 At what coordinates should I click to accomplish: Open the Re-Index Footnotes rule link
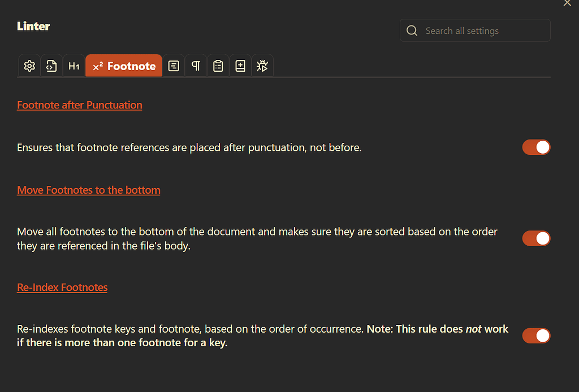(x=62, y=287)
